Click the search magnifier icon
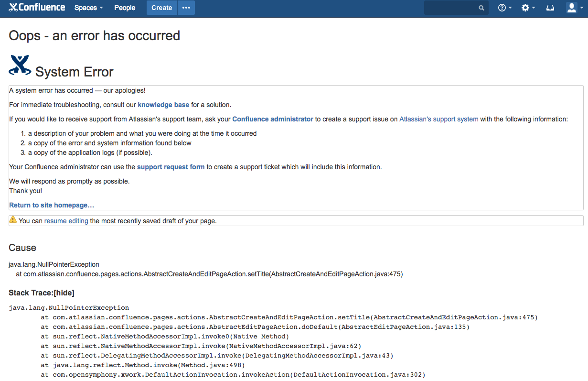The image size is (588, 381). click(x=481, y=8)
